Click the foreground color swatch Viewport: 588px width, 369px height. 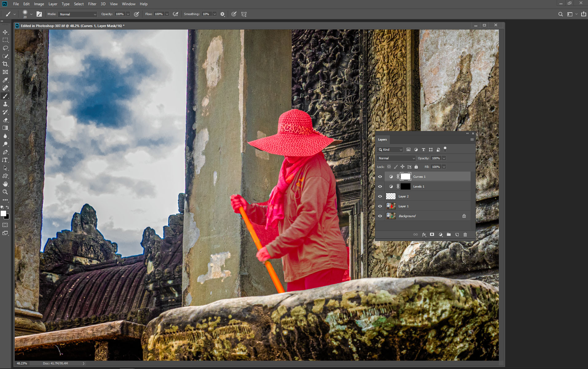[x=3, y=213]
